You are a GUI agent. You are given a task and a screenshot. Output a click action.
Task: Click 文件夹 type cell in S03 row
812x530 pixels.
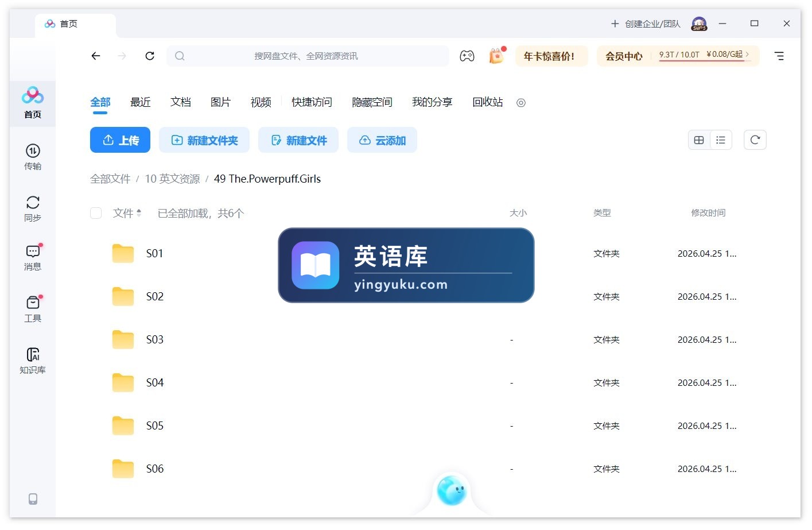pyautogui.click(x=607, y=339)
